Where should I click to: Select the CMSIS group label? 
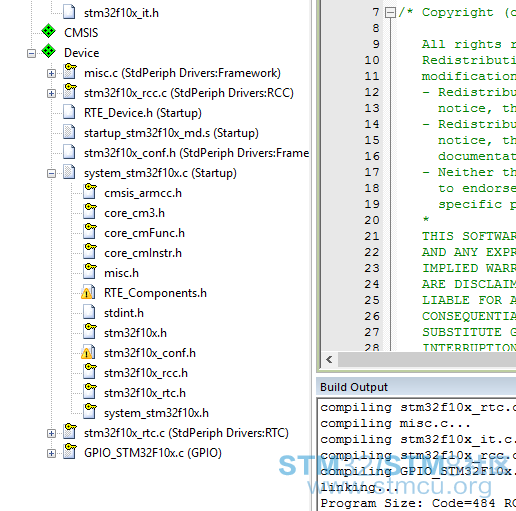click(81, 33)
